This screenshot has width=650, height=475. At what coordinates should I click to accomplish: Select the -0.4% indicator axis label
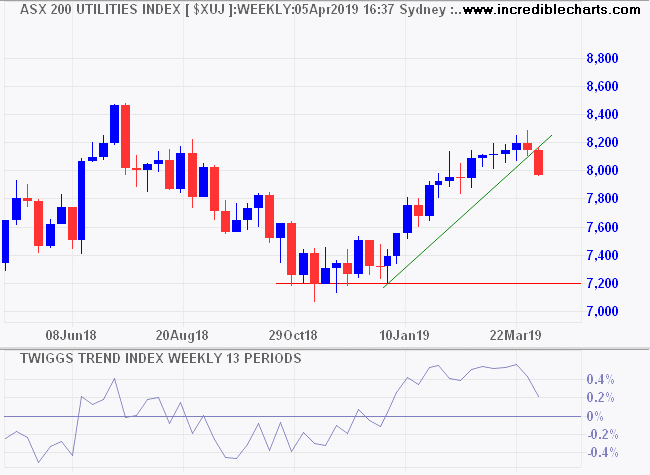(x=602, y=453)
